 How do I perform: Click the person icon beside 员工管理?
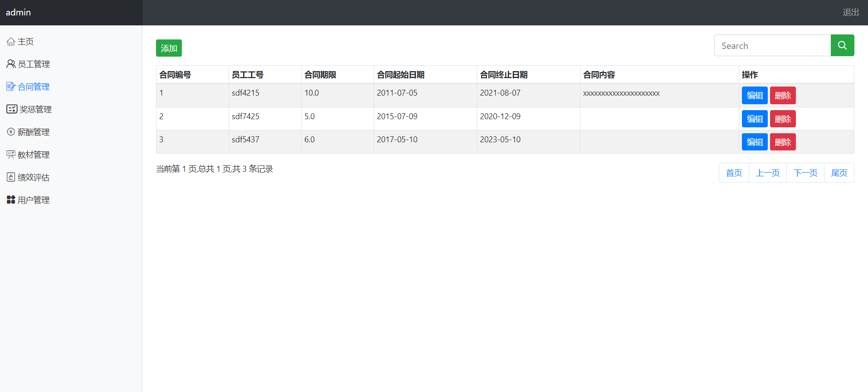pyautogui.click(x=11, y=64)
